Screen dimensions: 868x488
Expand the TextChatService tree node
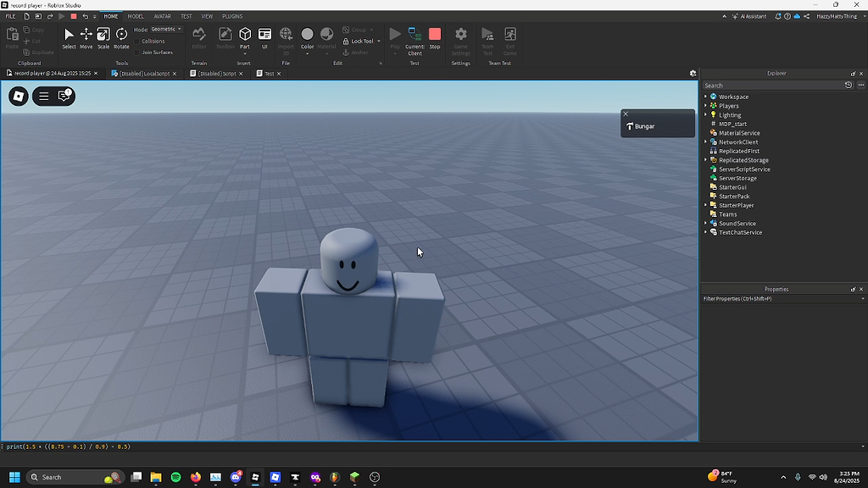[706, 232]
